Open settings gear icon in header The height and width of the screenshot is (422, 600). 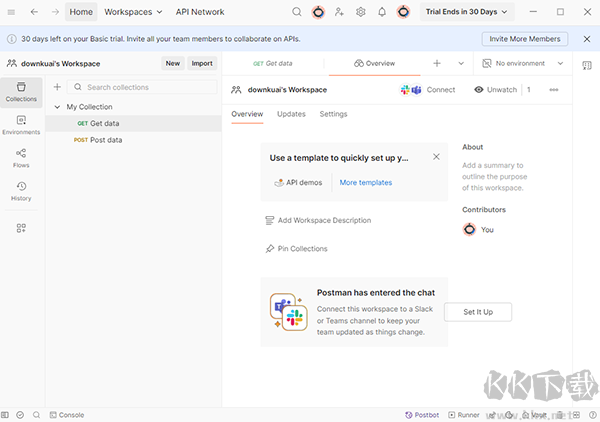coord(360,12)
